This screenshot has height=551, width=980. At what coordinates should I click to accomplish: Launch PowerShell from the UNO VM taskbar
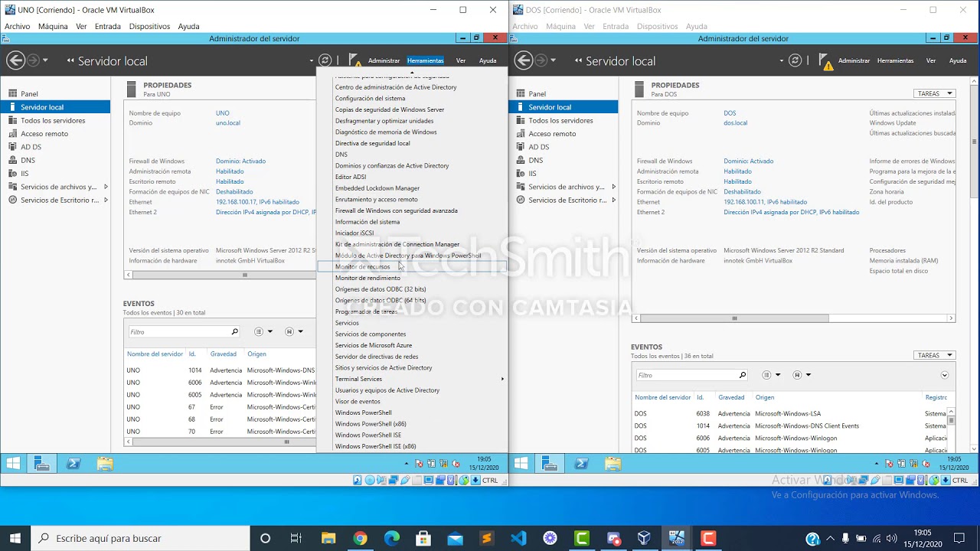73,463
